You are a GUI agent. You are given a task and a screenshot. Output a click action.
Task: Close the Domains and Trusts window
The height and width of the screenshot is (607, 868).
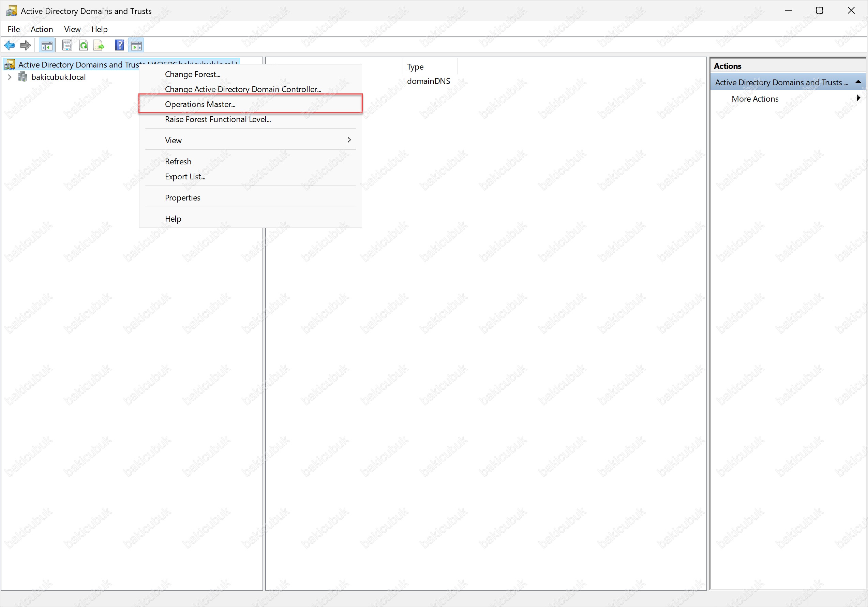point(851,11)
